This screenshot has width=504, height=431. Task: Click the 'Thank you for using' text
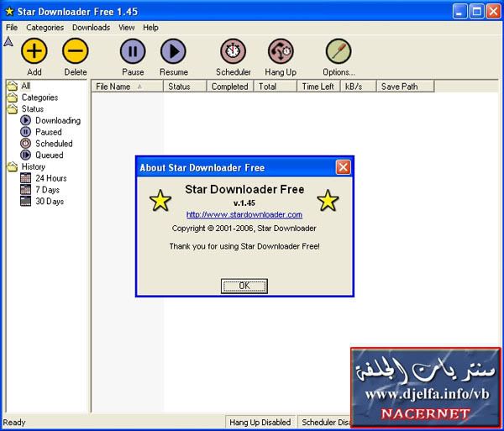[x=244, y=246]
